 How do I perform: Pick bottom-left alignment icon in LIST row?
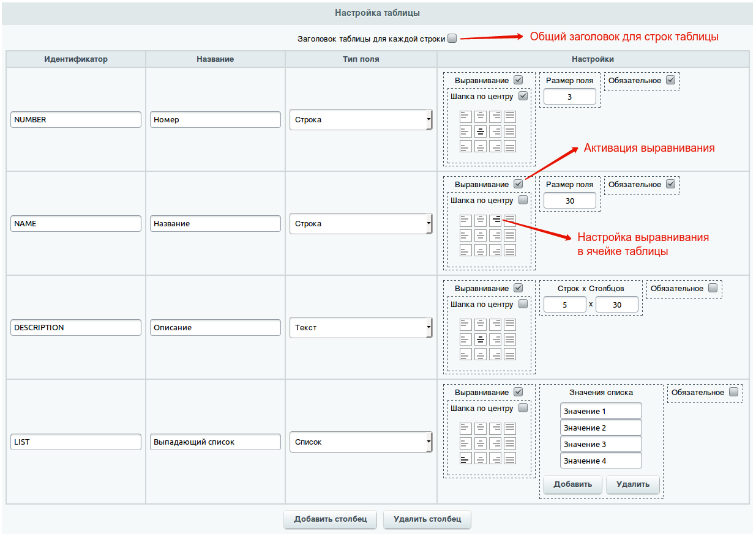click(466, 458)
